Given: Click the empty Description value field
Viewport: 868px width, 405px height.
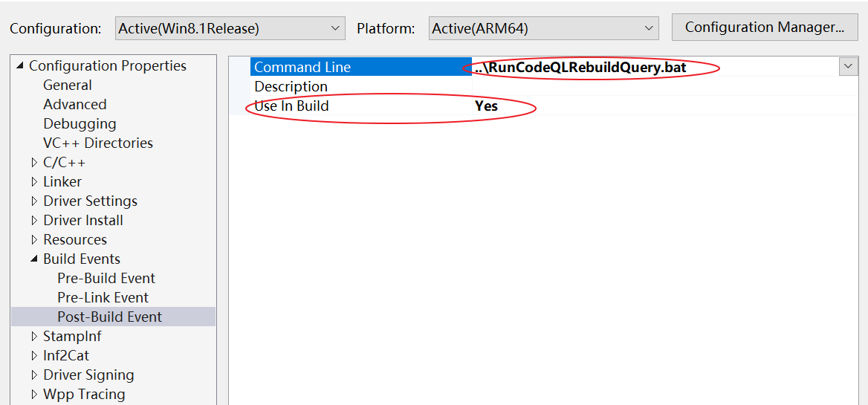Looking at the screenshot, I should click(664, 86).
